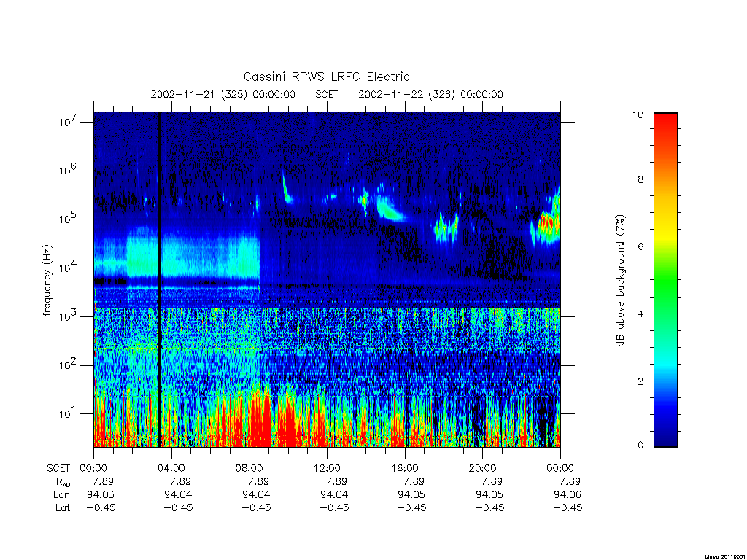Click the 10^6 frequency tick label
Screen dimensions: 747x560
(69, 169)
